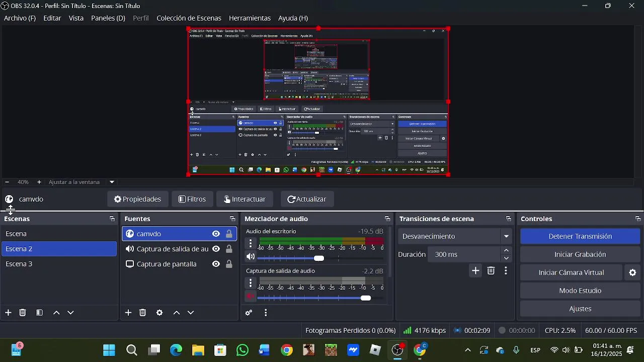Open WhatsApp from the taskbar

(243, 350)
